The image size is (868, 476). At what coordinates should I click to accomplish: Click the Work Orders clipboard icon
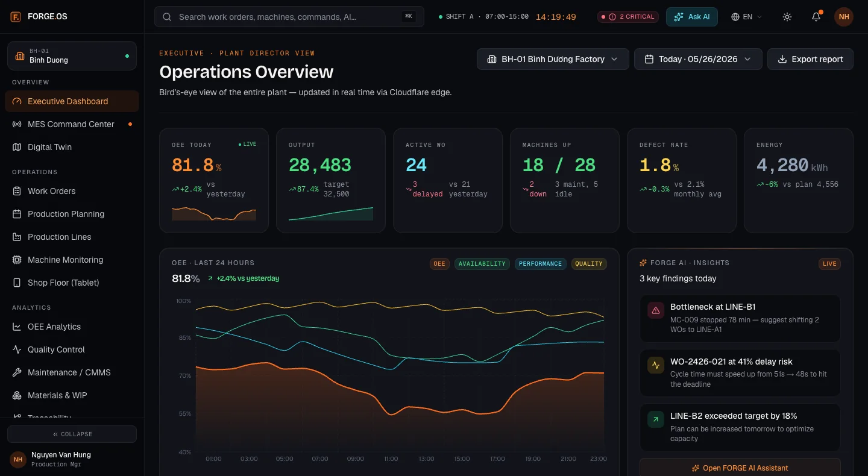click(17, 191)
